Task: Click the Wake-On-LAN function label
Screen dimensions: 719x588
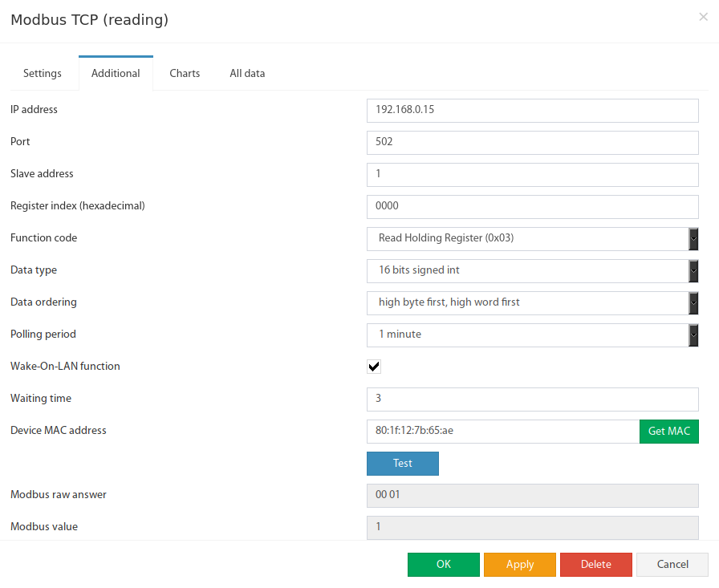Action: pos(65,366)
